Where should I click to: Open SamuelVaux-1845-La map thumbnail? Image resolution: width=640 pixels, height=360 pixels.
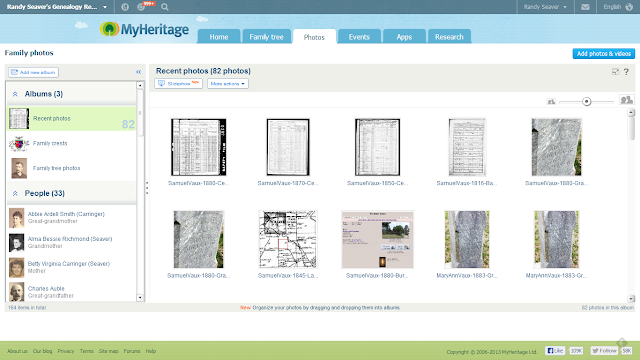coord(288,240)
